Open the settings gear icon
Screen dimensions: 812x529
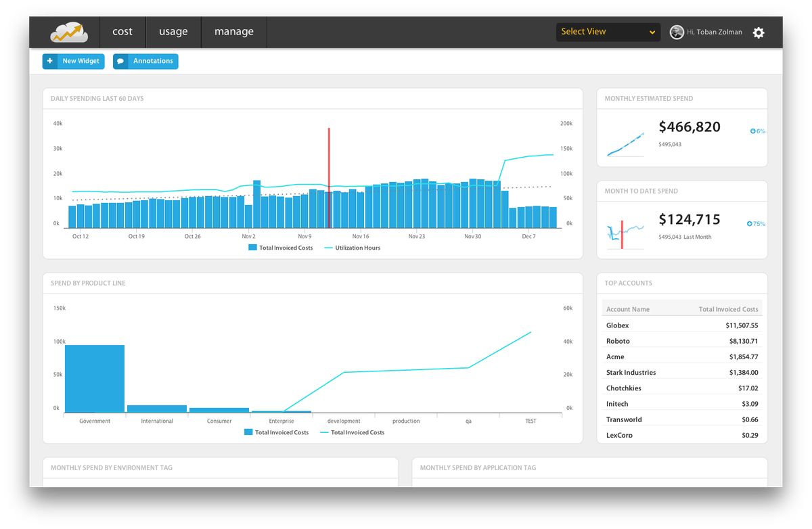759,32
